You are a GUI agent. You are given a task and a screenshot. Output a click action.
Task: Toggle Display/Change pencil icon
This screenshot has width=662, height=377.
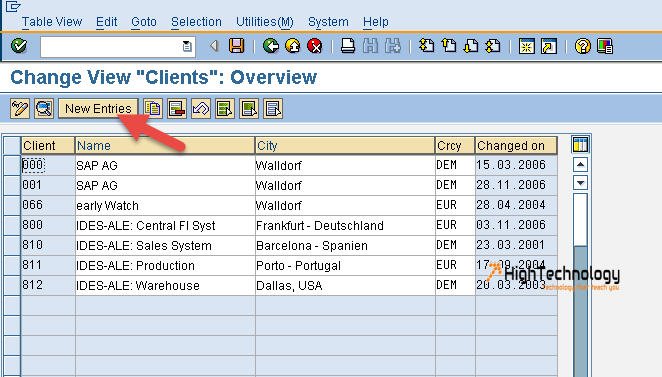[x=20, y=109]
